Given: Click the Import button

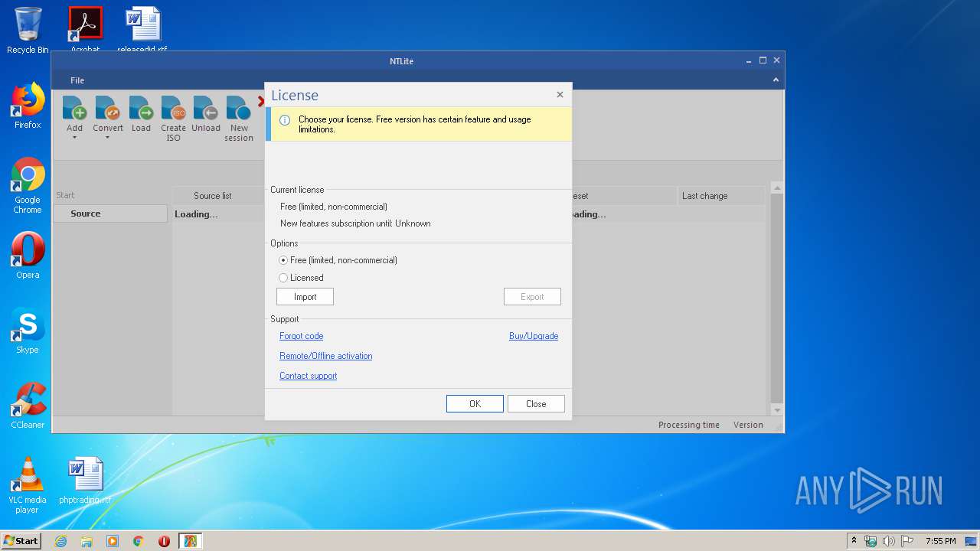Looking at the screenshot, I should click(x=305, y=297).
